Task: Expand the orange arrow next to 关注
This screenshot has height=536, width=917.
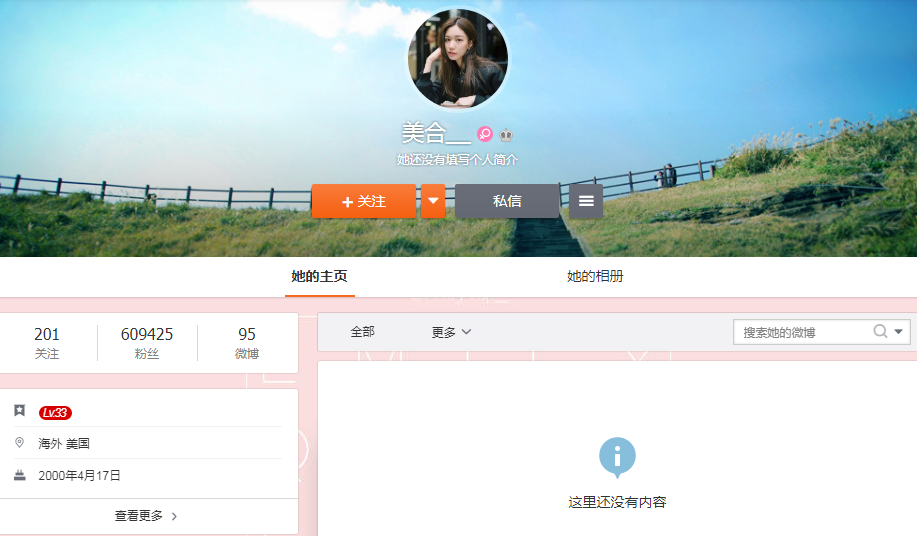Action: (x=433, y=201)
